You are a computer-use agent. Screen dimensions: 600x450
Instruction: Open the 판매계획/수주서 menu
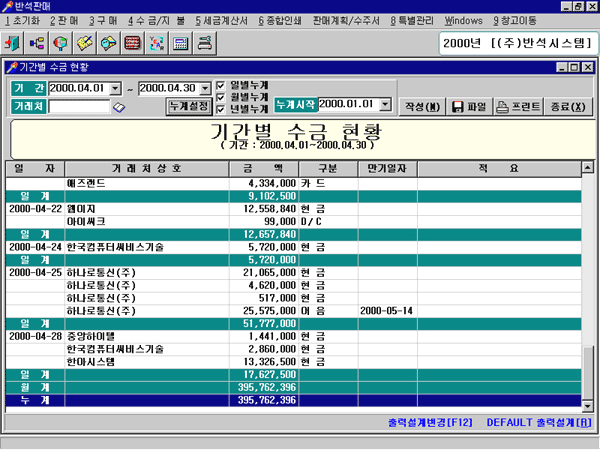pyautogui.click(x=346, y=21)
